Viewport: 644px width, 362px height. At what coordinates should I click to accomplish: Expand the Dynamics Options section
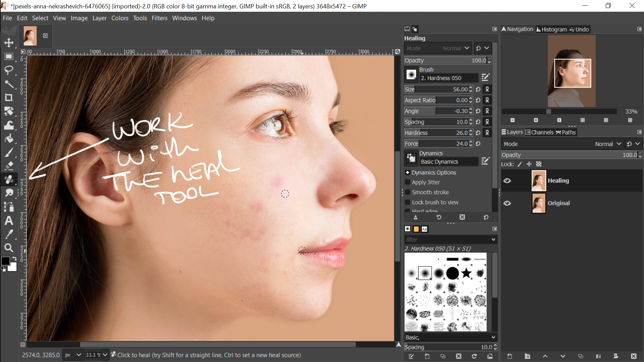tap(408, 173)
